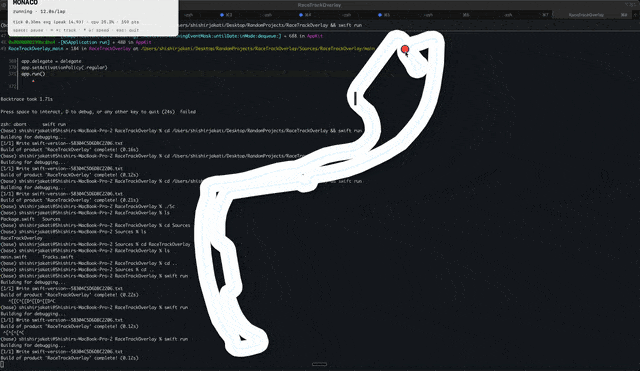Click the 'cd RaceTrackOverlay' command line

[95, 244]
